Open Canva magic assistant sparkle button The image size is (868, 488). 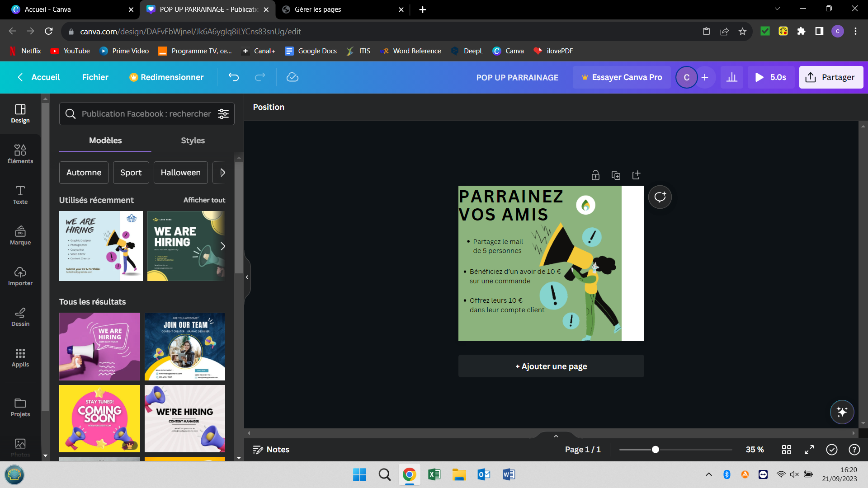[x=842, y=412]
